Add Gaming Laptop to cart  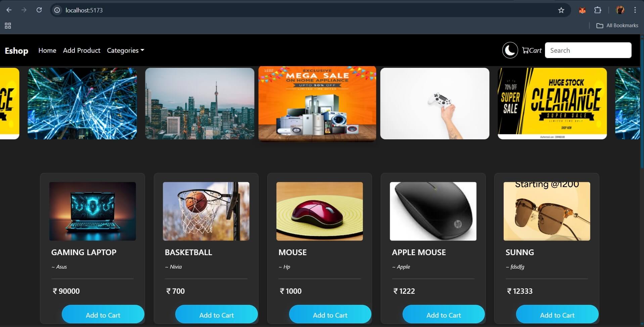[x=103, y=315]
